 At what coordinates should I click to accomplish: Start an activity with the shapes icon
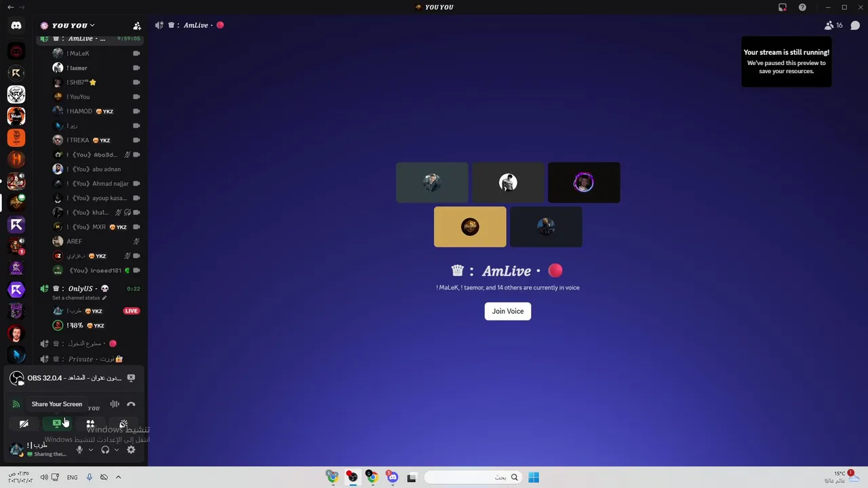click(x=90, y=424)
